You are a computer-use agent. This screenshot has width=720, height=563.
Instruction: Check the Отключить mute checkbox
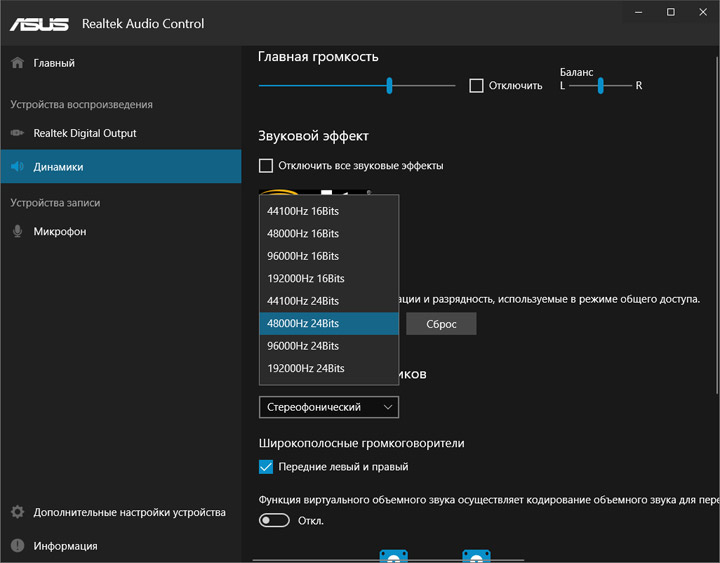476,86
